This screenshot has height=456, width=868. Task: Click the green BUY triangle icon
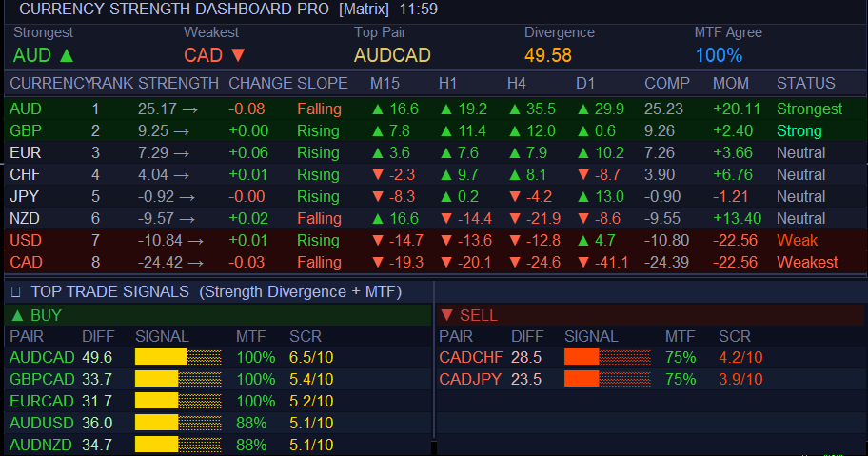pos(18,315)
